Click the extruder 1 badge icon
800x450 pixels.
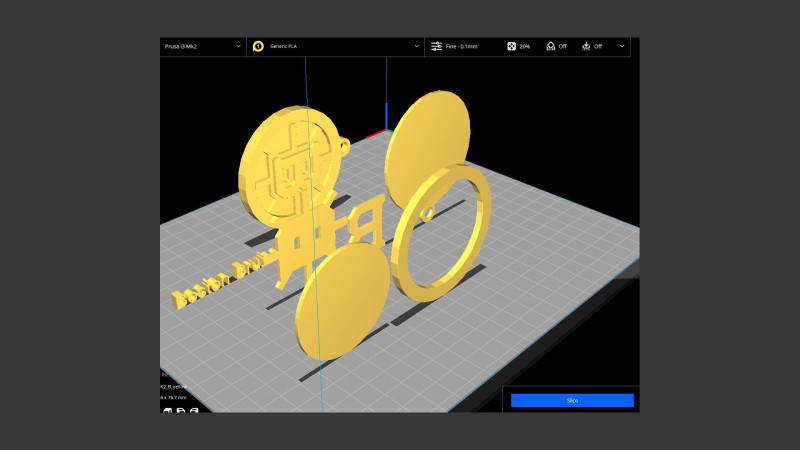[258, 46]
